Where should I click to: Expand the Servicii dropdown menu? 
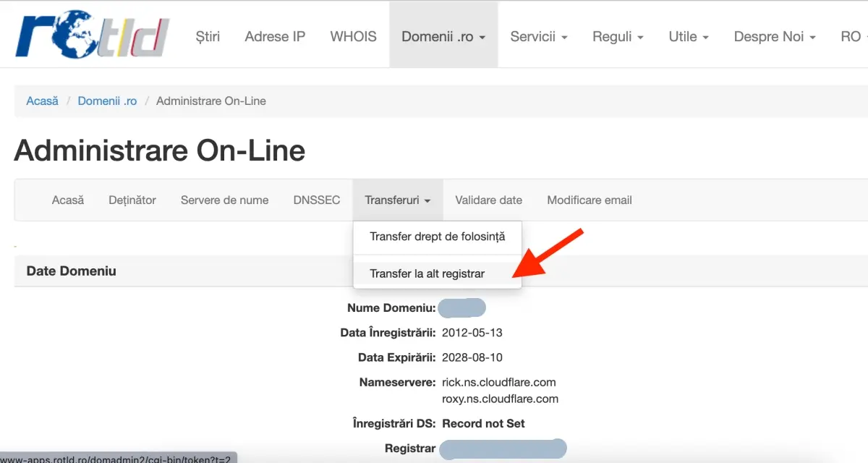click(x=539, y=36)
